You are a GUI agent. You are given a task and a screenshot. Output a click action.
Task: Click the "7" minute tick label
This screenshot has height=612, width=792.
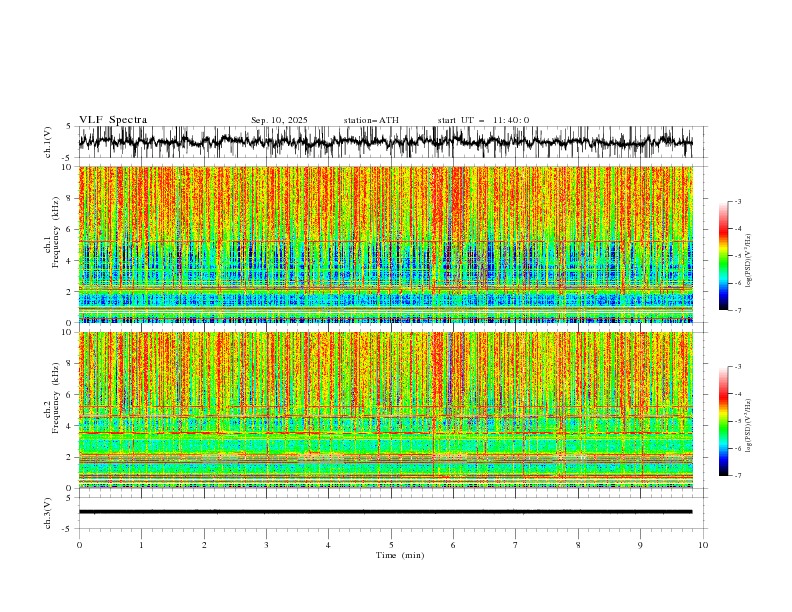click(516, 545)
